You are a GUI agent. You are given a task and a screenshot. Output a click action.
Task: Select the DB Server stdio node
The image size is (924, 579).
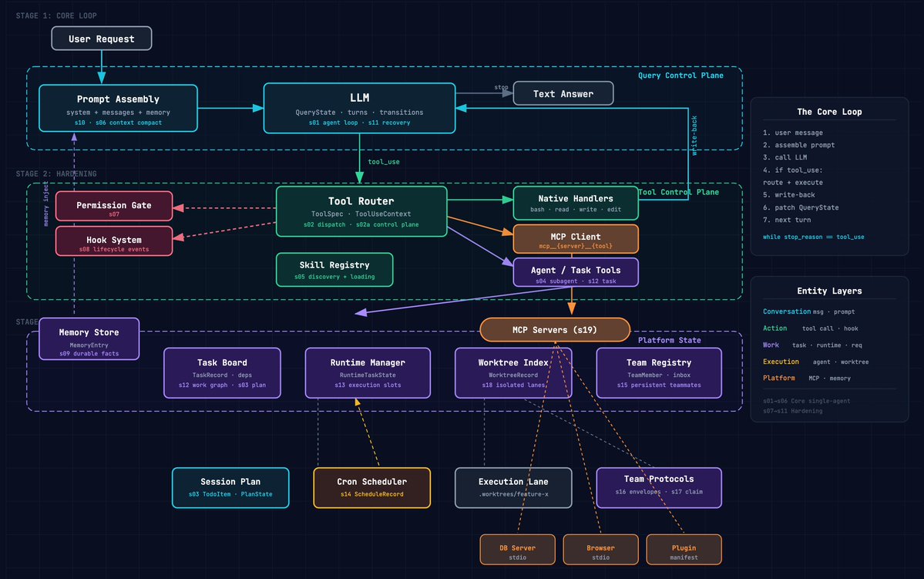[517, 549]
